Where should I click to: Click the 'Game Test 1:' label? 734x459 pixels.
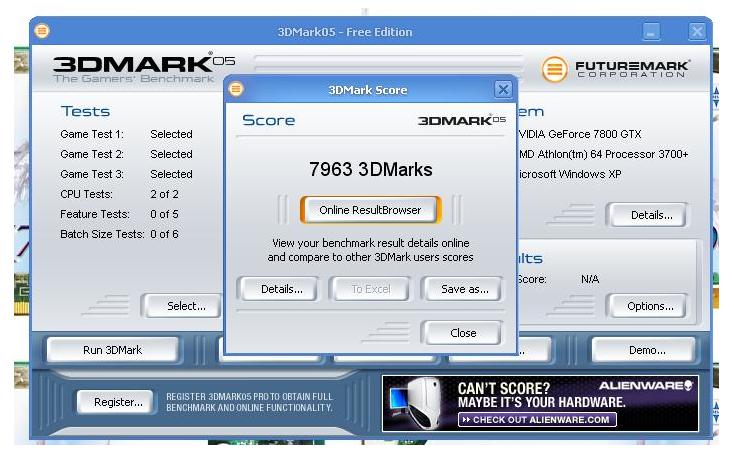coord(92,134)
